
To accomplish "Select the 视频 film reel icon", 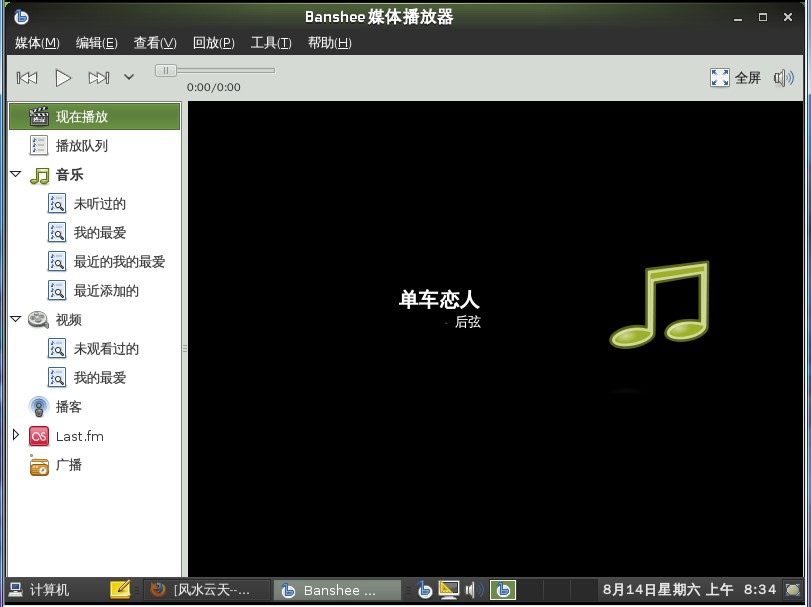I will point(38,320).
